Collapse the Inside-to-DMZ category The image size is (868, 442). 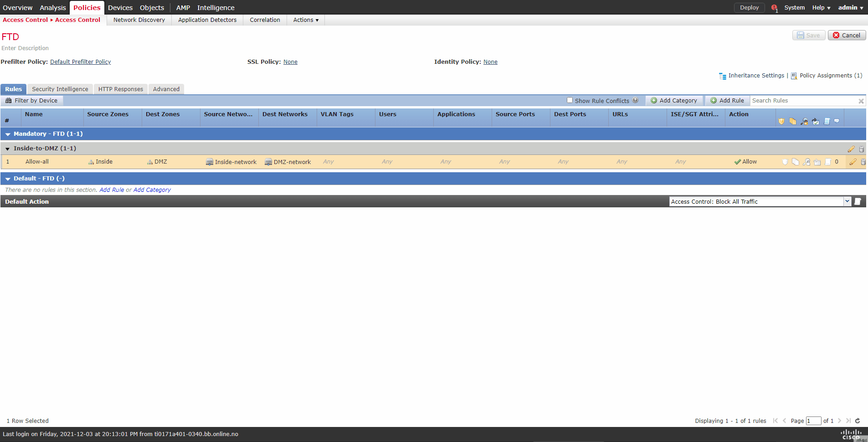point(7,149)
